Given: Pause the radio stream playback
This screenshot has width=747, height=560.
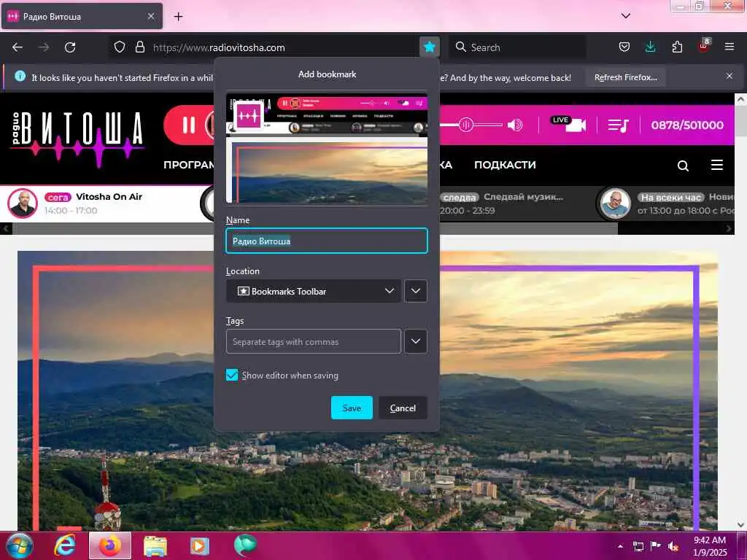Looking at the screenshot, I should pyautogui.click(x=189, y=125).
